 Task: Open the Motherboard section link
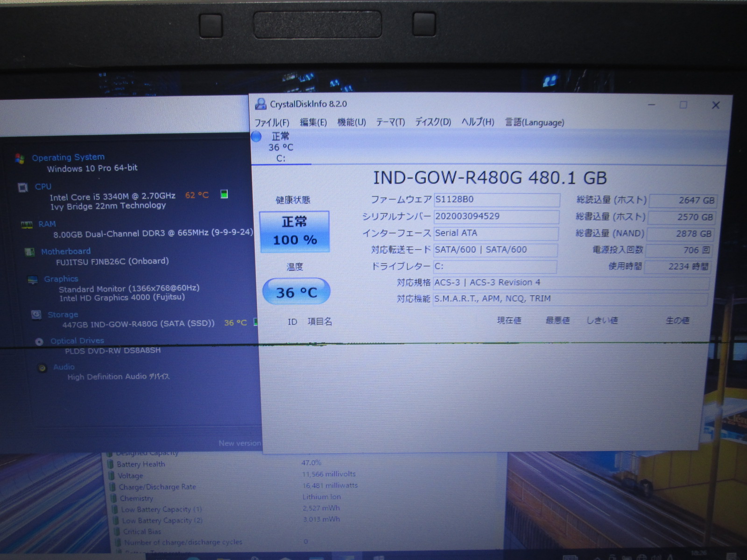(x=66, y=252)
